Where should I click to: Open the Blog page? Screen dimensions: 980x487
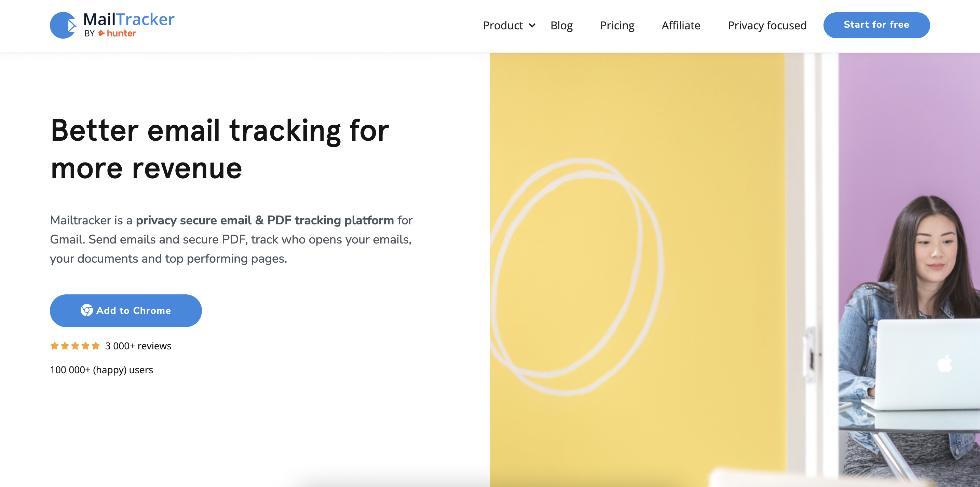[561, 26]
